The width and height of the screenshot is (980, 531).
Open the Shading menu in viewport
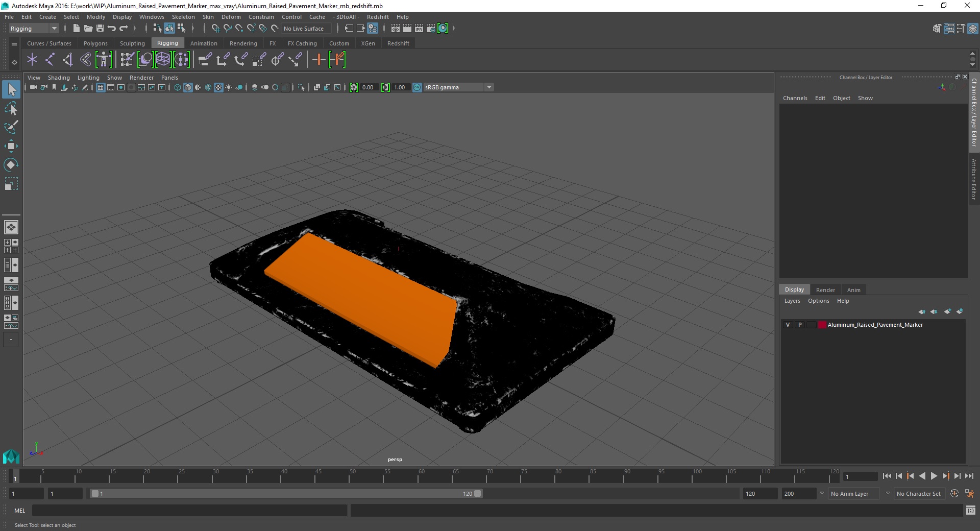[59, 78]
